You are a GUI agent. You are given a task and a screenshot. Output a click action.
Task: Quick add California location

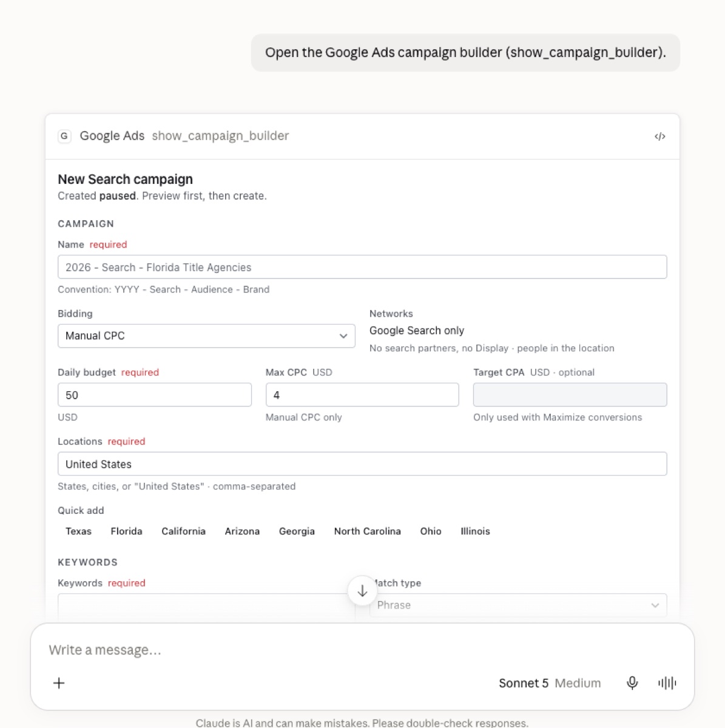(x=183, y=531)
